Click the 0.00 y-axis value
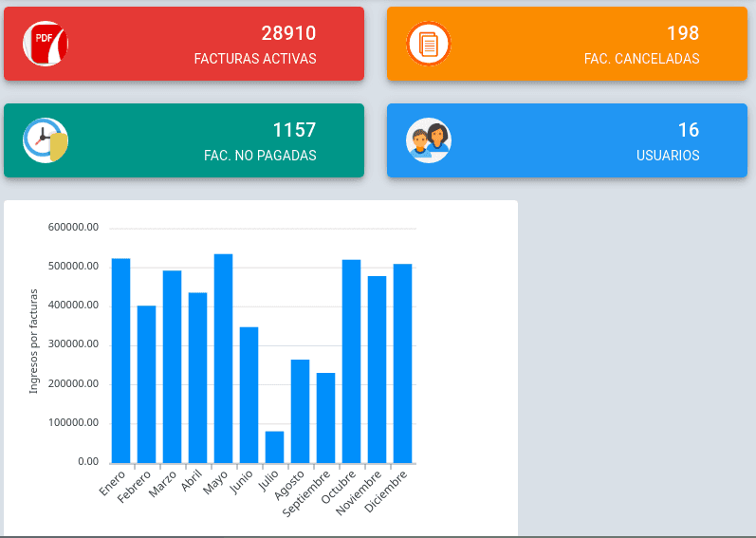756x538 pixels. point(88,462)
